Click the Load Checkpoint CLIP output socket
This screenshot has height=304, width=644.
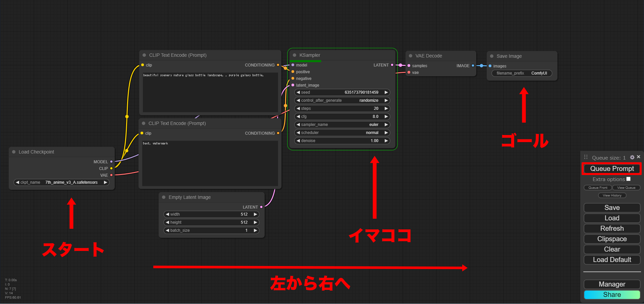click(x=111, y=169)
